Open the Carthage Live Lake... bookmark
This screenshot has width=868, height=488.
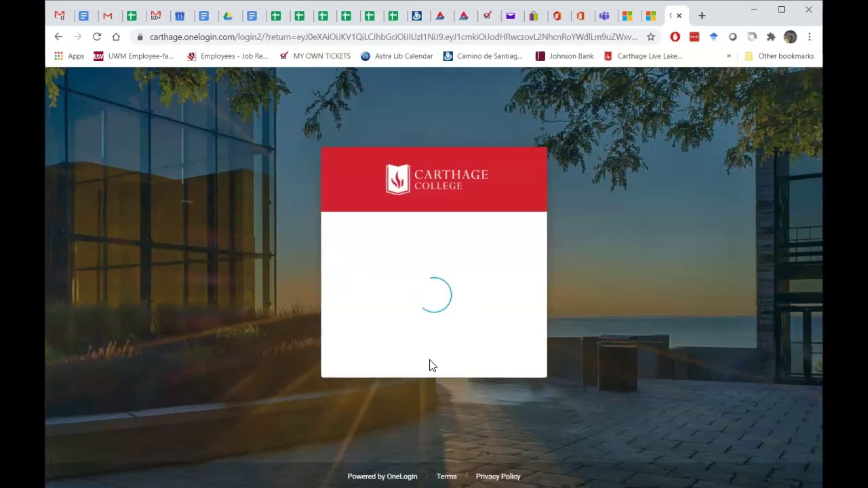(x=643, y=56)
